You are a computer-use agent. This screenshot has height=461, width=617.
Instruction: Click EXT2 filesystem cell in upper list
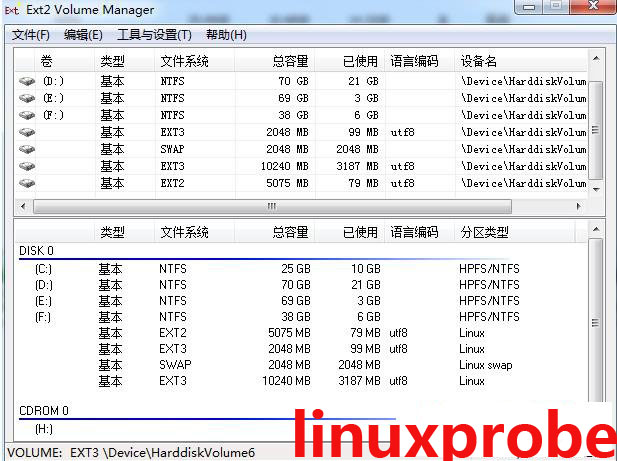[x=172, y=183]
